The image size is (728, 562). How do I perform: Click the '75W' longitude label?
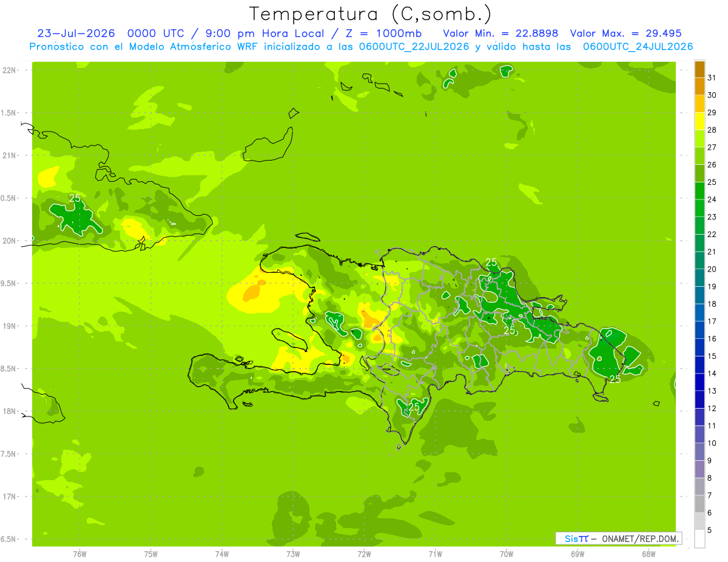coord(151,554)
